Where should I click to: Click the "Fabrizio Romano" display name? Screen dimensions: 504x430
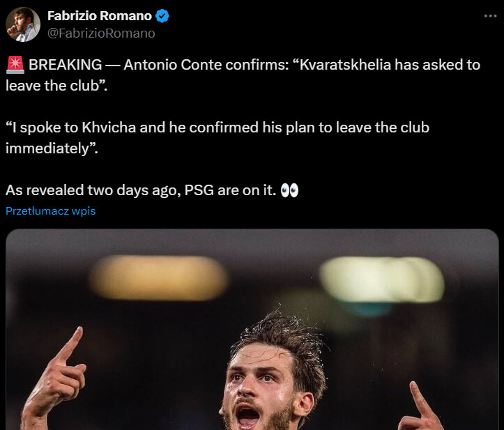pyautogui.click(x=99, y=16)
